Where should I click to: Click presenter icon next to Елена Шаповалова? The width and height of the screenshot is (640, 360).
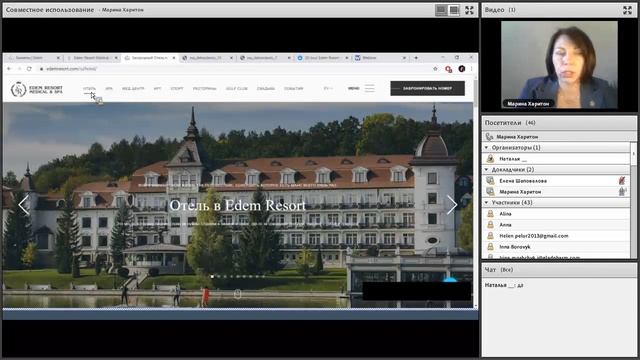coord(490,180)
